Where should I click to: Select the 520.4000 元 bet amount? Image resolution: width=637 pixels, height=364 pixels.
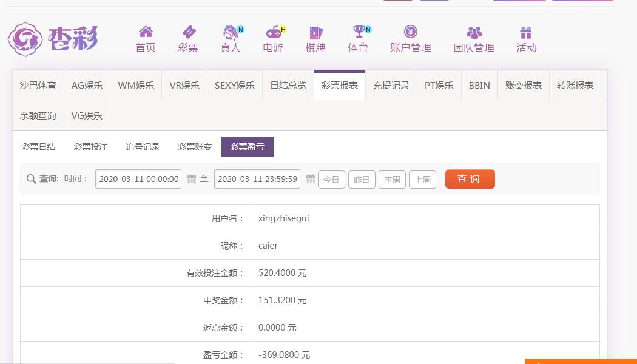point(282,273)
